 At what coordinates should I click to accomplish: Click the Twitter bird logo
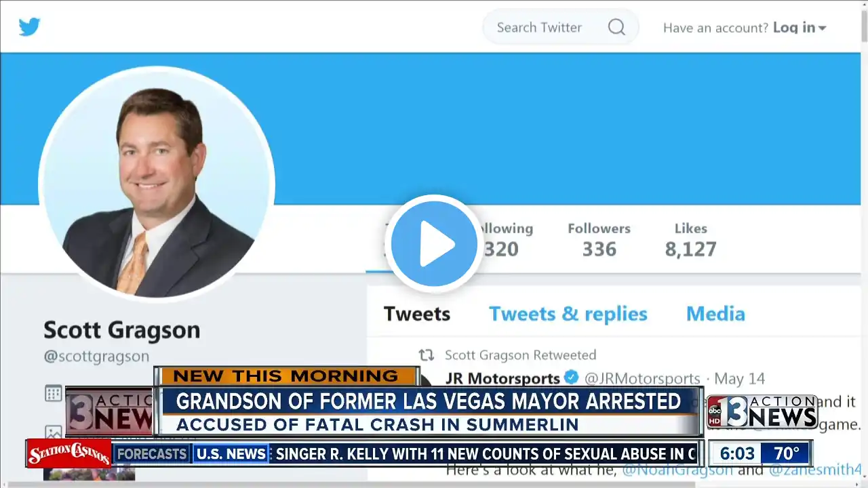click(29, 27)
